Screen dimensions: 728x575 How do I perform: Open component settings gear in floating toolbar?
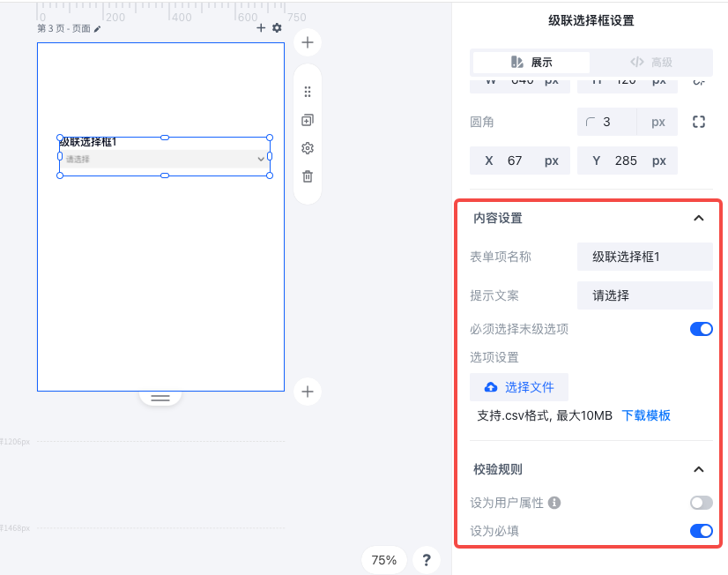(308, 148)
